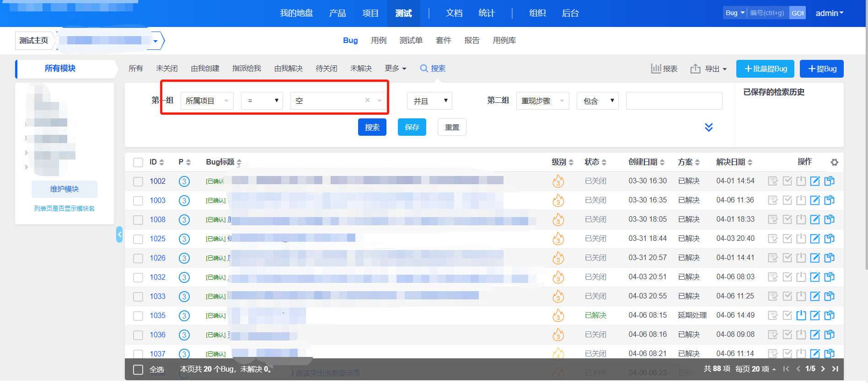Expand the 更多 filter dropdown
The image size is (868, 383).
click(395, 69)
